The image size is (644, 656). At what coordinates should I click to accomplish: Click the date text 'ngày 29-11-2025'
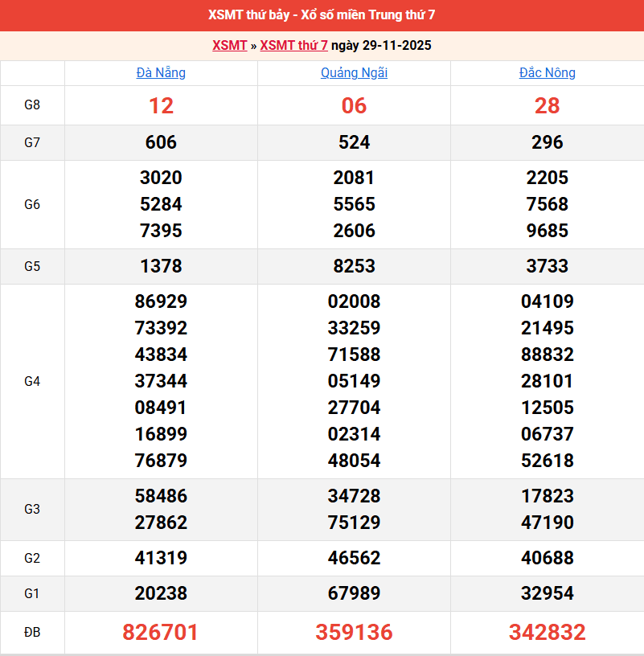(x=381, y=45)
